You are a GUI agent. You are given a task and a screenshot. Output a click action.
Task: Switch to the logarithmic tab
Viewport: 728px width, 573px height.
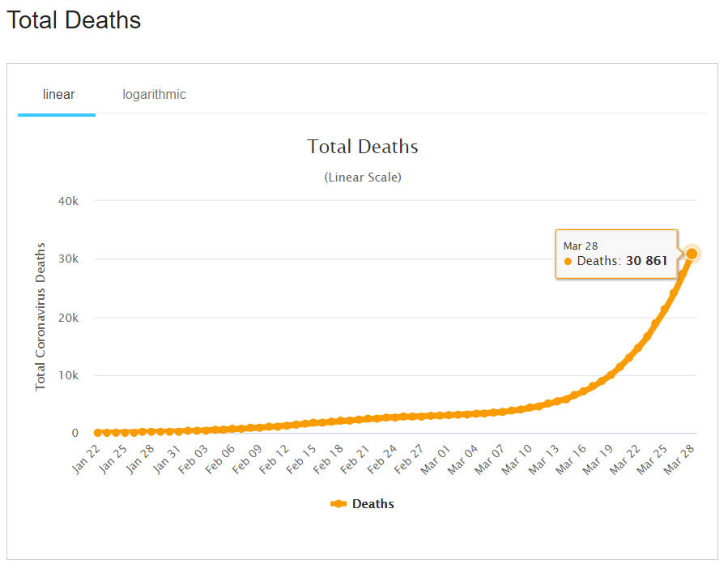(154, 95)
